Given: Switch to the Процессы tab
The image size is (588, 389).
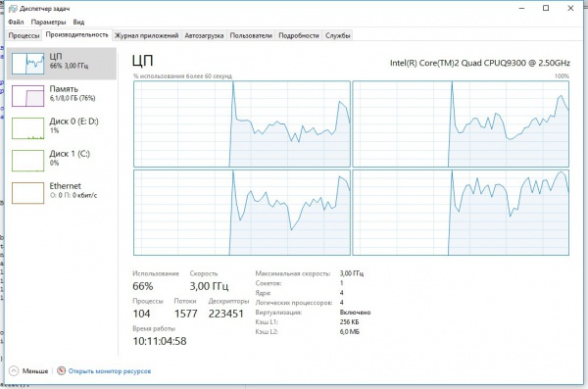Looking at the screenshot, I should (x=24, y=35).
